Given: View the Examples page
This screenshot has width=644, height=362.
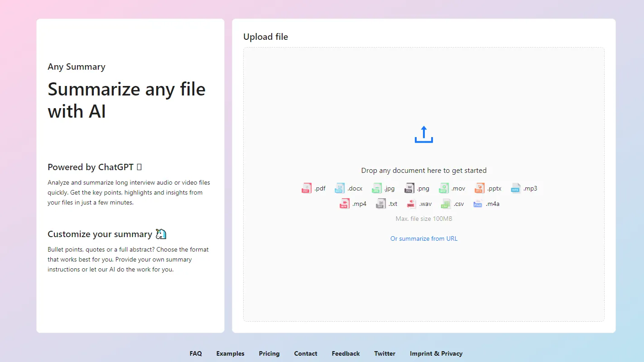Looking at the screenshot, I should click(x=230, y=353).
